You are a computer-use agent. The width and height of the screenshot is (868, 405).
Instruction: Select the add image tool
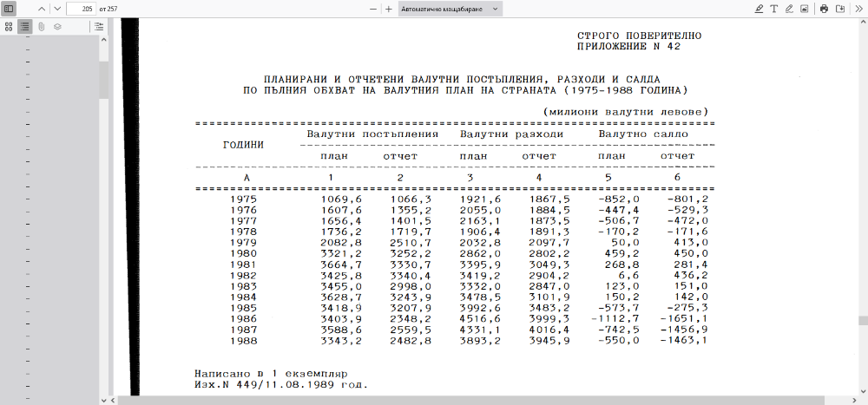coord(805,9)
